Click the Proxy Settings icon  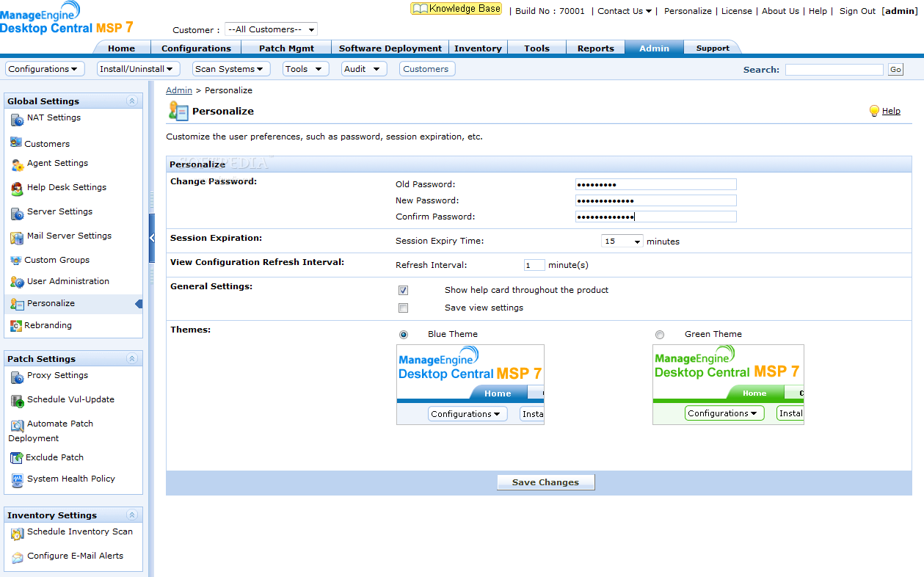click(18, 377)
